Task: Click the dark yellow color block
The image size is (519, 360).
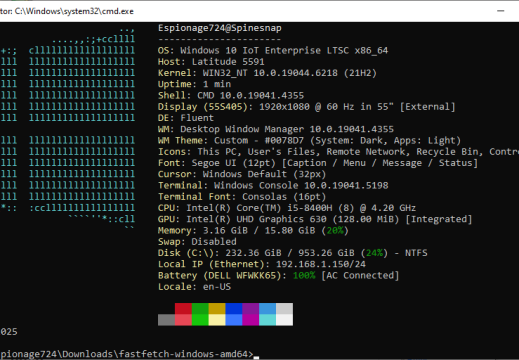Action: pos(217,309)
